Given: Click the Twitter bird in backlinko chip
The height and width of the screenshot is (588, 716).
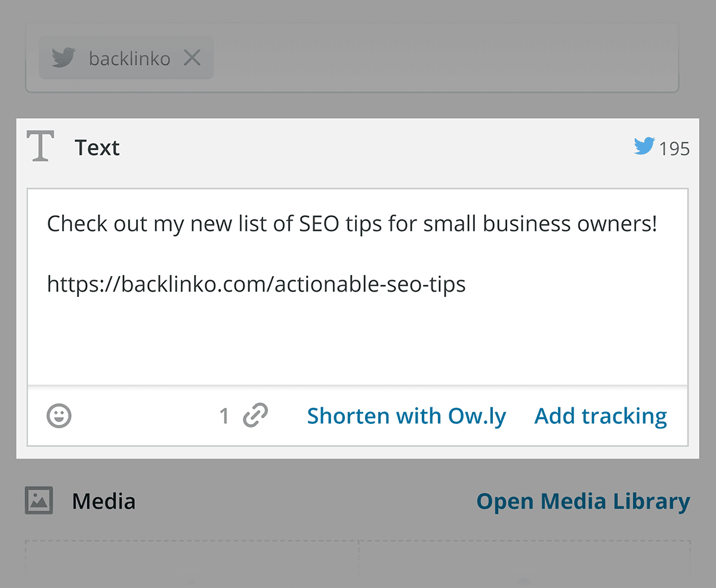Looking at the screenshot, I should click(63, 58).
